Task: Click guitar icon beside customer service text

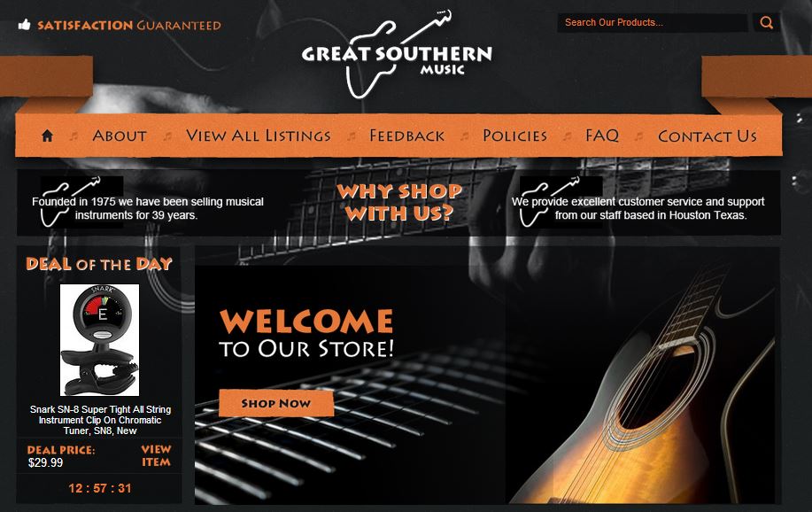Action: pyautogui.click(x=550, y=202)
